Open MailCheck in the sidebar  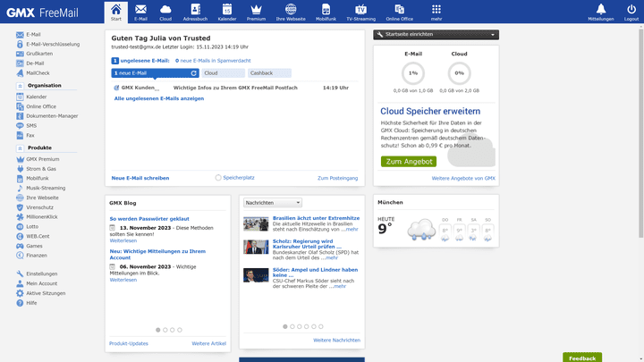pos(33,73)
